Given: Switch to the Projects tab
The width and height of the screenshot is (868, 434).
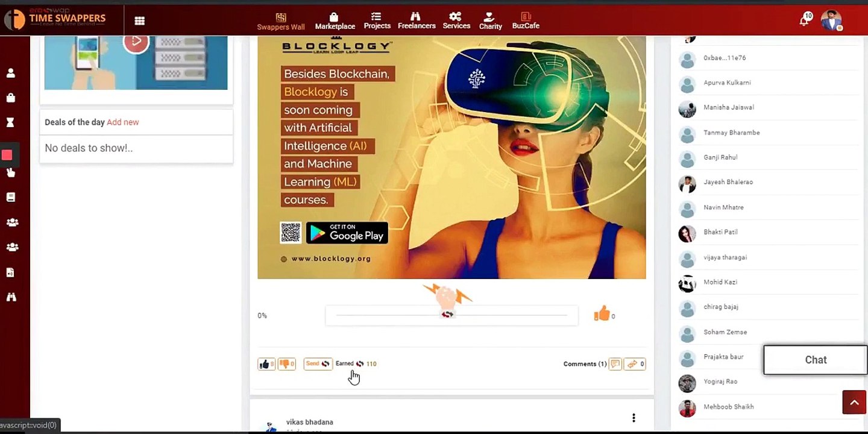Looking at the screenshot, I should [377, 21].
